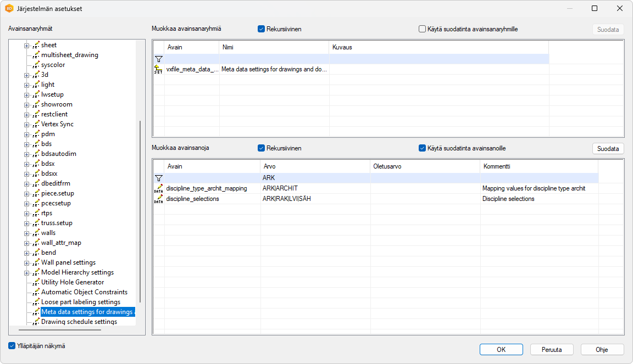Click the icon beside Vertex Sync

click(x=36, y=124)
